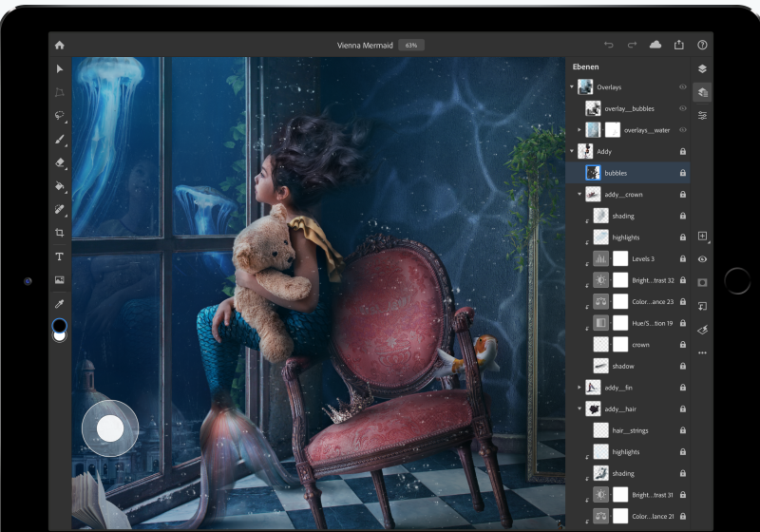This screenshot has width=760, height=532.
Task: Collapse the addy__hair group
Action: [579, 408]
